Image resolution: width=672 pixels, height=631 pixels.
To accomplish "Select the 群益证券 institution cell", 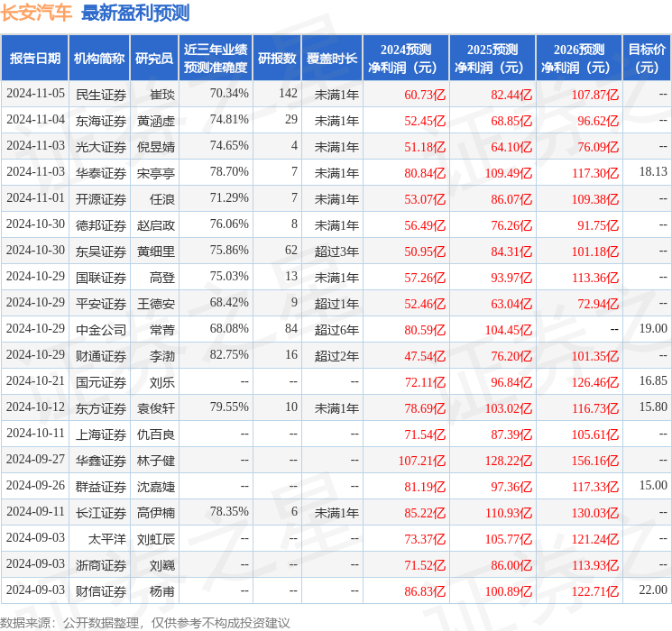I will (x=101, y=487).
